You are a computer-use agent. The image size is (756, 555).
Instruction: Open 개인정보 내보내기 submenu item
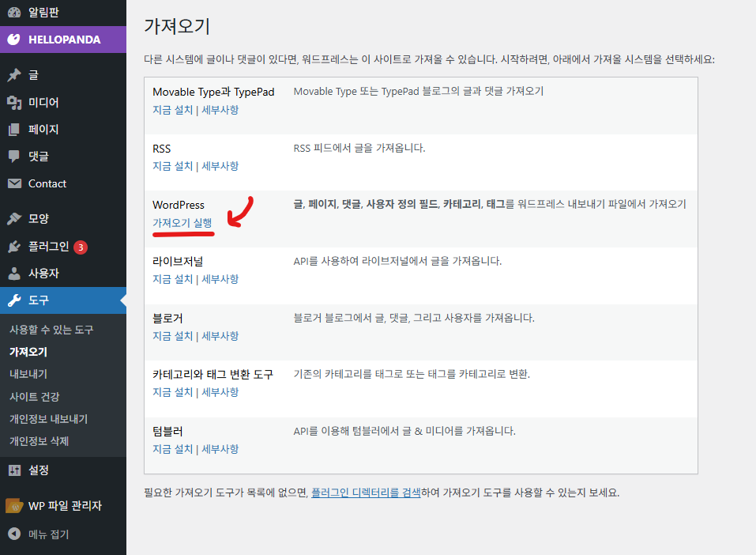click(x=49, y=419)
